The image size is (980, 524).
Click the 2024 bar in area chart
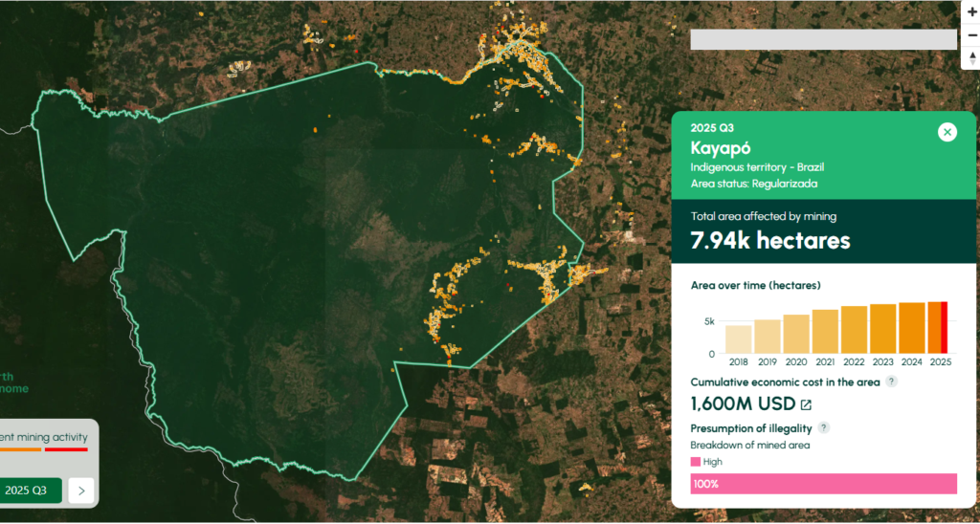pyautogui.click(x=912, y=328)
